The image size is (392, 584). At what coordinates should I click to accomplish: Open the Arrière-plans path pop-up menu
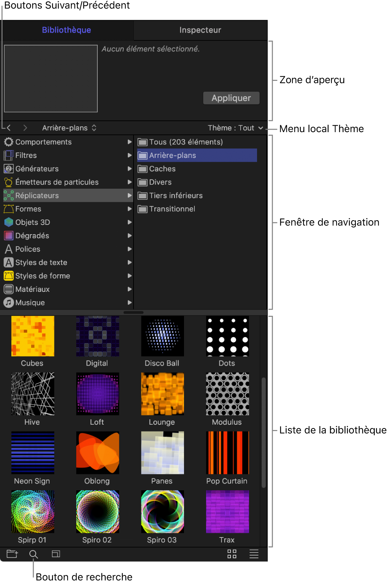coord(69,128)
